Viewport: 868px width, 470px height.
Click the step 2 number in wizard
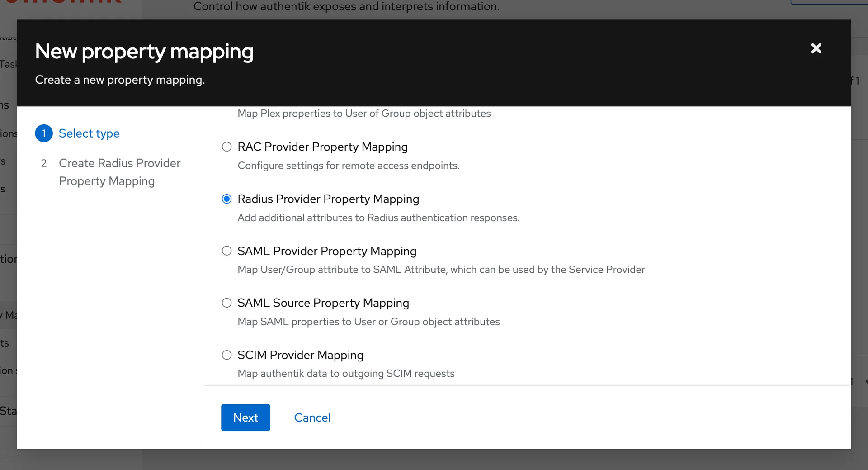pos(44,163)
